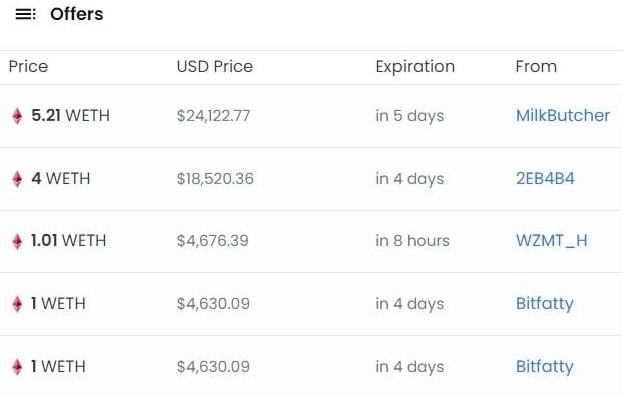Image resolution: width=629 pixels, height=397 pixels.
Task: Click WETH icon in first Bitfatty row
Action: pos(17,304)
